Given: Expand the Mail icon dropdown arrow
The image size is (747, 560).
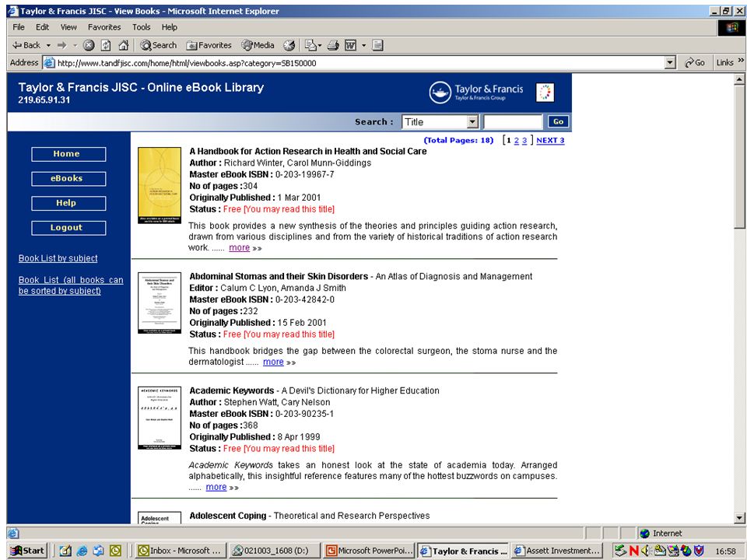Looking at the screenshot, I should (319, 45).
